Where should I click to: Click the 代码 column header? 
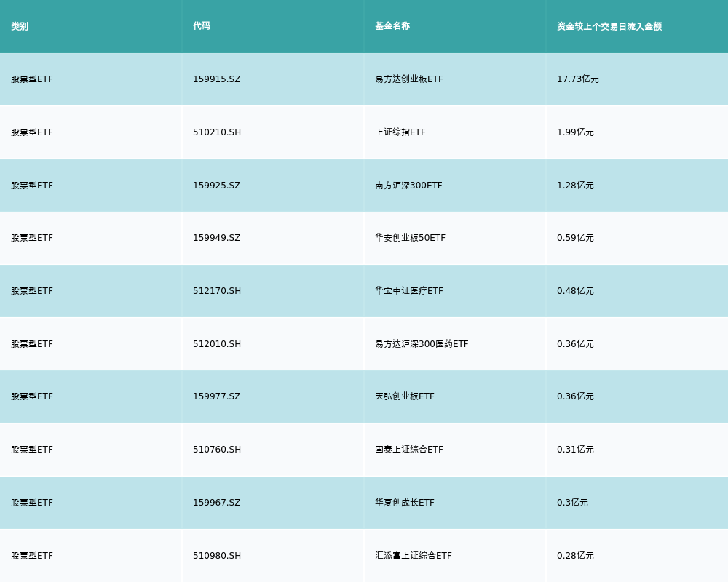click(x=202, y=26)
